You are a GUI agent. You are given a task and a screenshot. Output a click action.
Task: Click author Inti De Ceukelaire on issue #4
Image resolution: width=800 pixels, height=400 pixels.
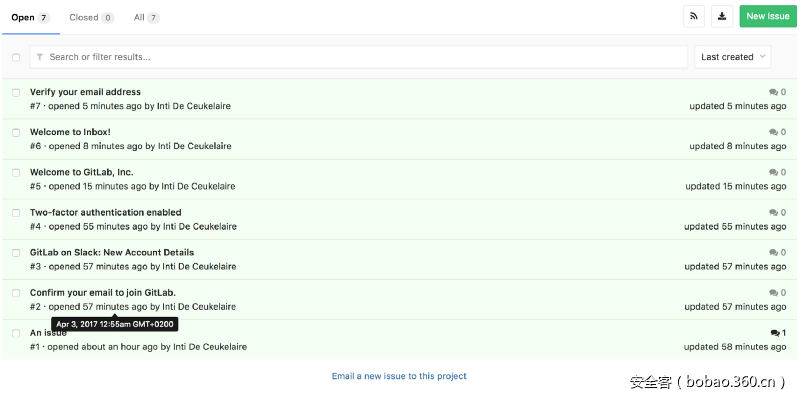[200, 226]
